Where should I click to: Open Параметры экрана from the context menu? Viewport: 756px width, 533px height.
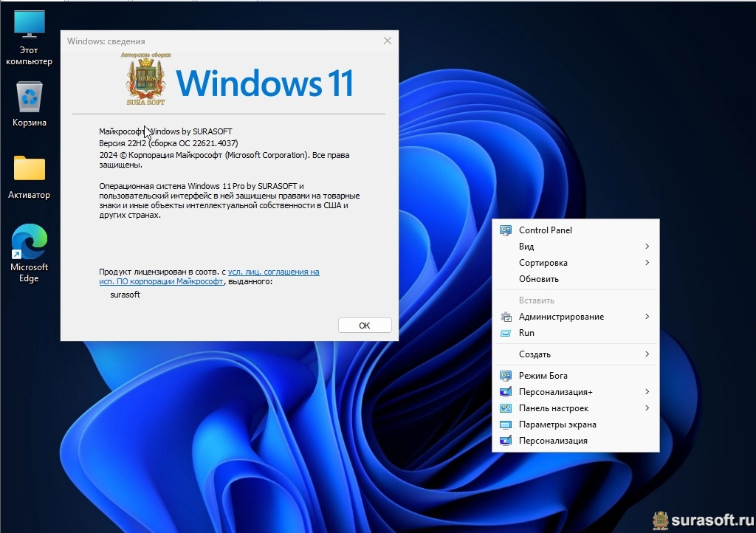pos(576,424)
